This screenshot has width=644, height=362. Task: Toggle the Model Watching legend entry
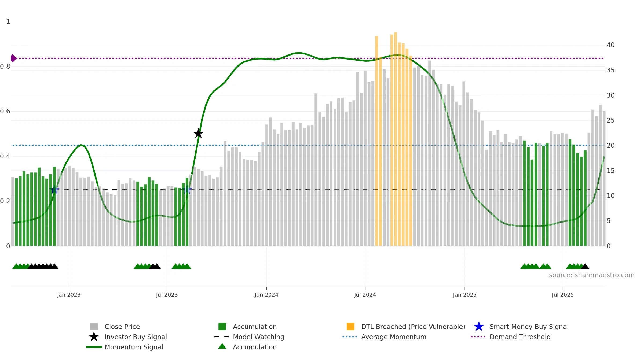pos(258,337)
